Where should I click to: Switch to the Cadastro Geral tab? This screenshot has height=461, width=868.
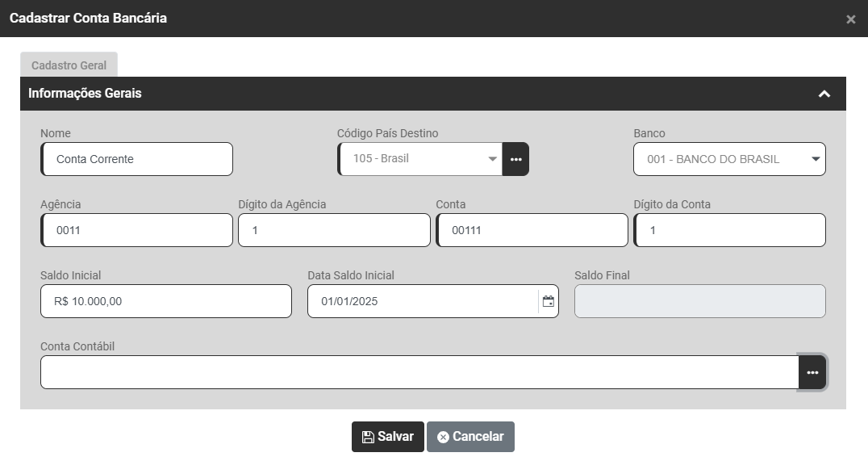coord(69,65)
